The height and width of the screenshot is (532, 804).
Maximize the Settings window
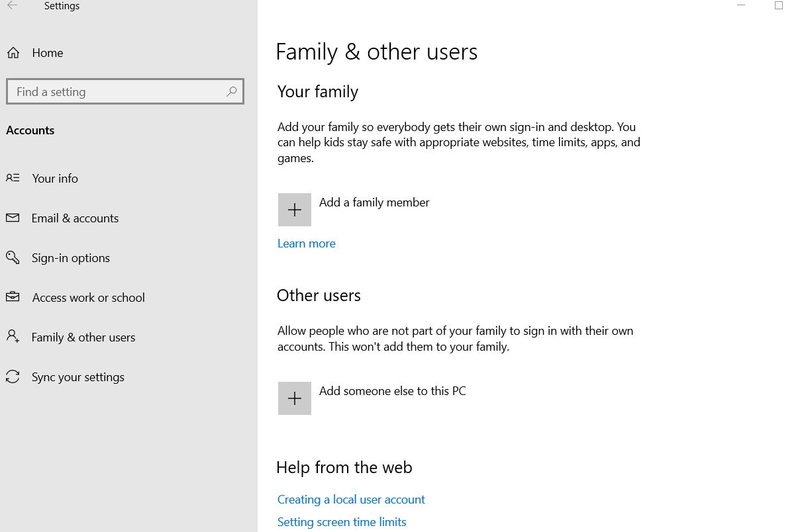(x=779, y=5)
